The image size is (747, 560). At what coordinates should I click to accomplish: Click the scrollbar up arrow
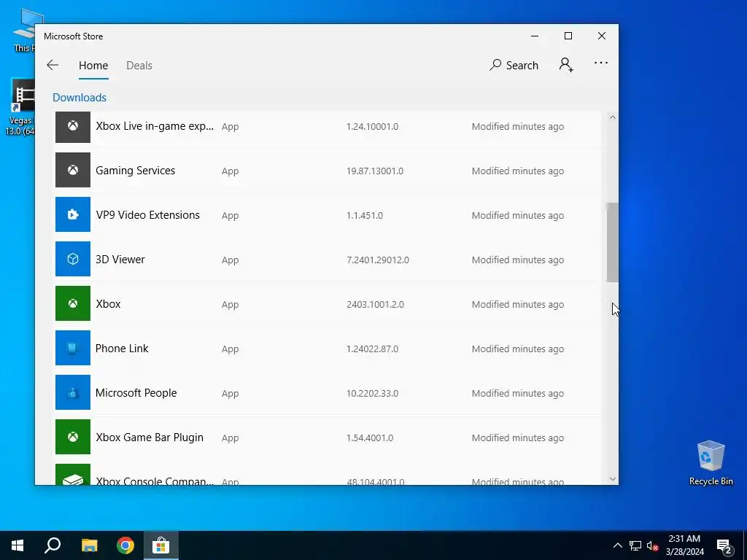[x=613, y=117]
